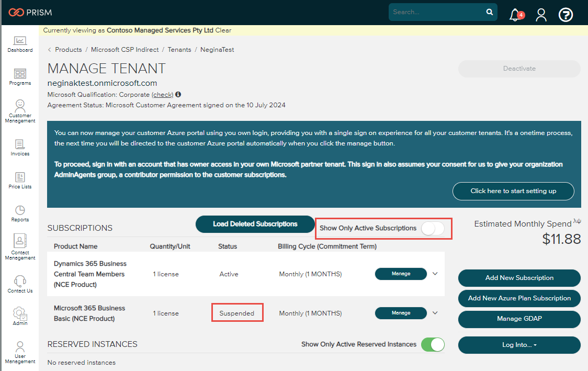Click the Deactivate button
The image size is (588, 371).
tap(519, 69)
